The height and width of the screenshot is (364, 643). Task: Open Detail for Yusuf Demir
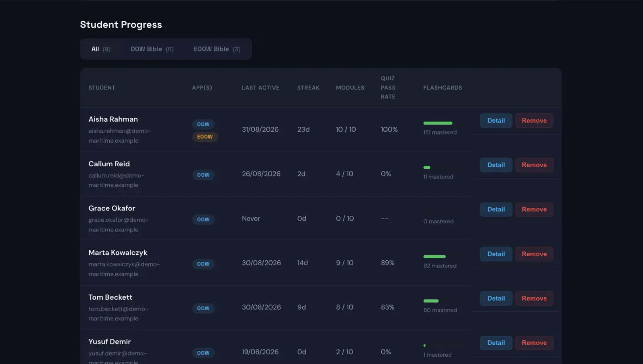click(496, 343)
